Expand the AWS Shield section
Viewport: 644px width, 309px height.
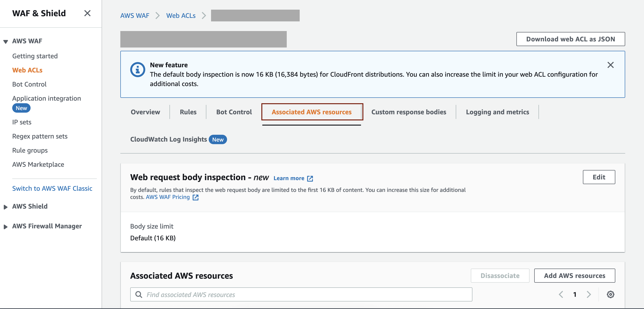tap(5, 207)
